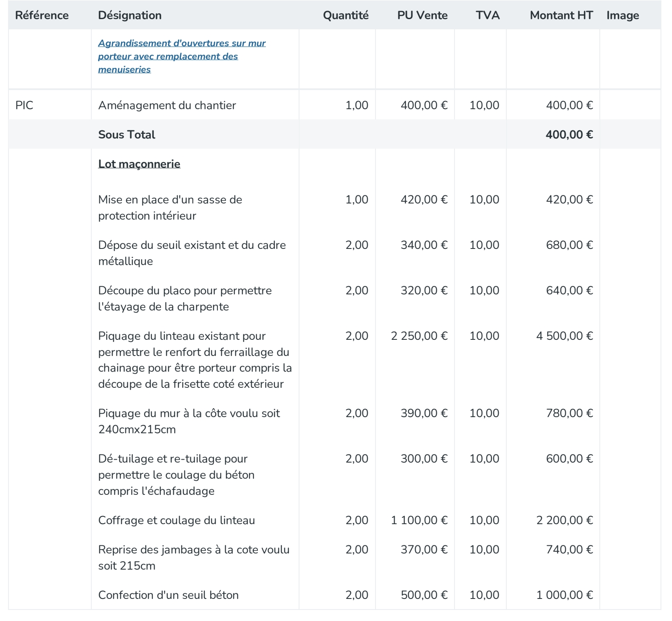Select the Dépose du seuil existant line

[192, 253]
